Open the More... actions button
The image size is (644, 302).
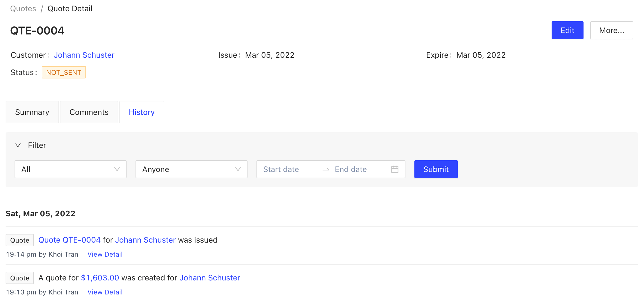tap(612, 30)
